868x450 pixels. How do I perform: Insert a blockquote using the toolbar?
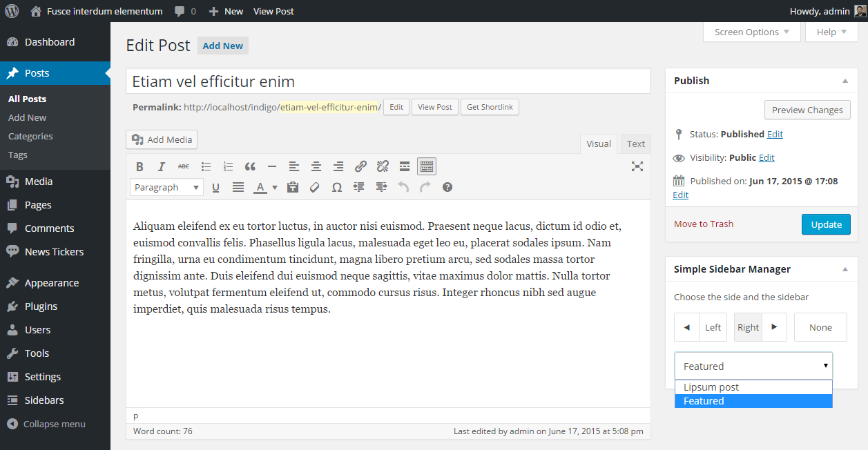pyautogui.click(x=250, y=166)
